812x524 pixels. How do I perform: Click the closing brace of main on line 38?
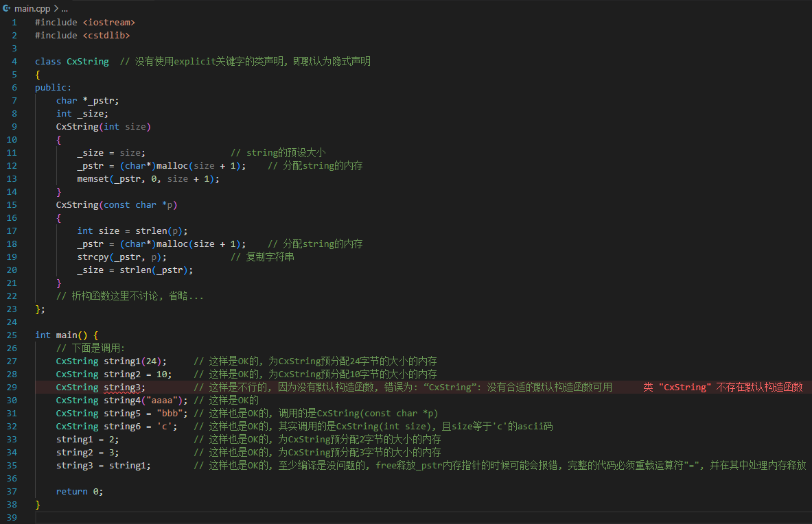(37, 504)
